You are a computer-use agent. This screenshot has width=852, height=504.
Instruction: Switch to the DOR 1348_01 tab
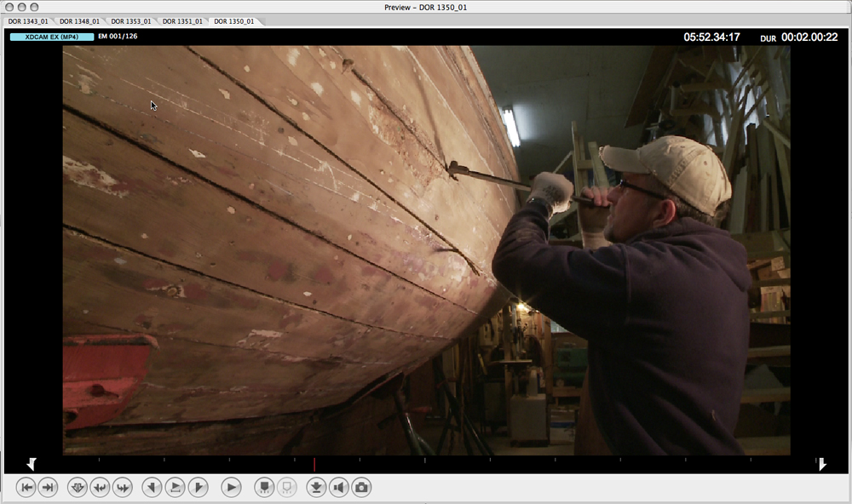pos(79,21)
